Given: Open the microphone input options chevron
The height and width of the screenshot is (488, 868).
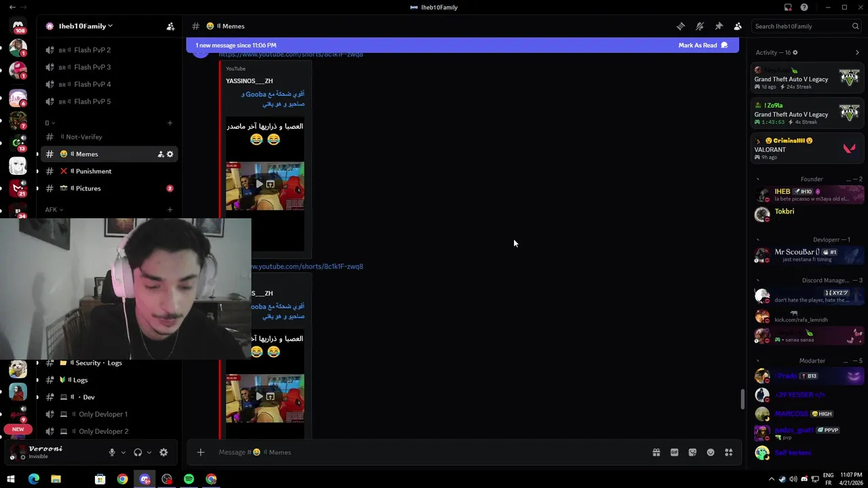Looking at the screenshot, I should [x=123, y=453].
